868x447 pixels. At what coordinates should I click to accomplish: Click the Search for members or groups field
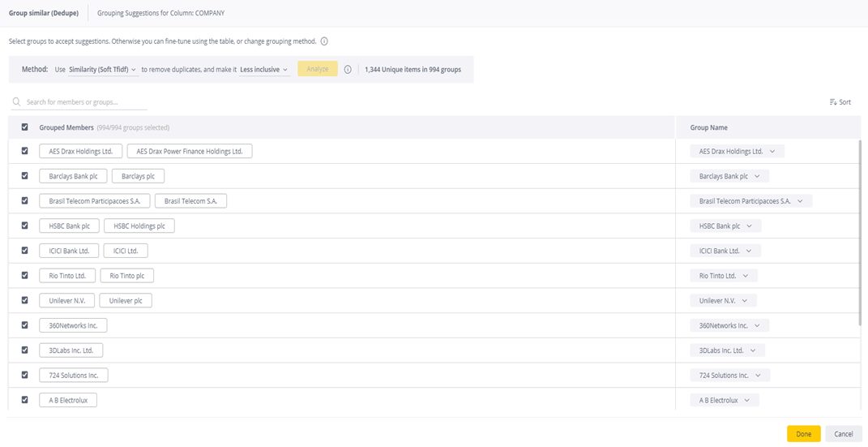point(79,102)
